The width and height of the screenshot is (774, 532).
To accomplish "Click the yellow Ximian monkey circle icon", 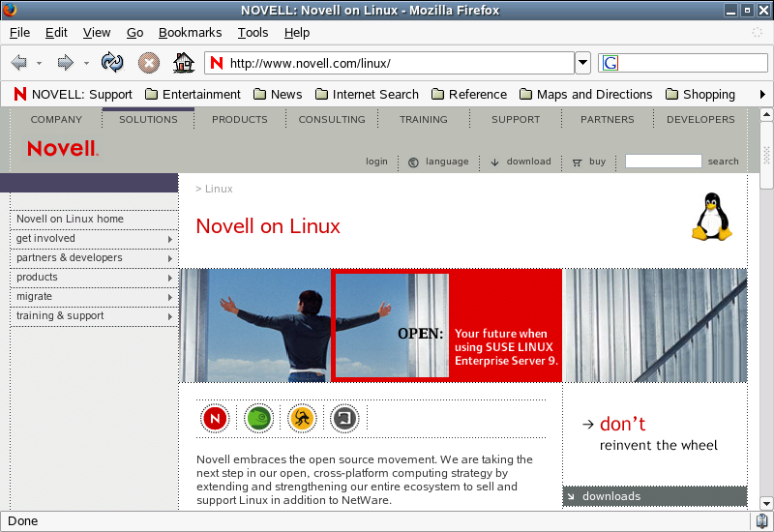I will tap(301, 419).
